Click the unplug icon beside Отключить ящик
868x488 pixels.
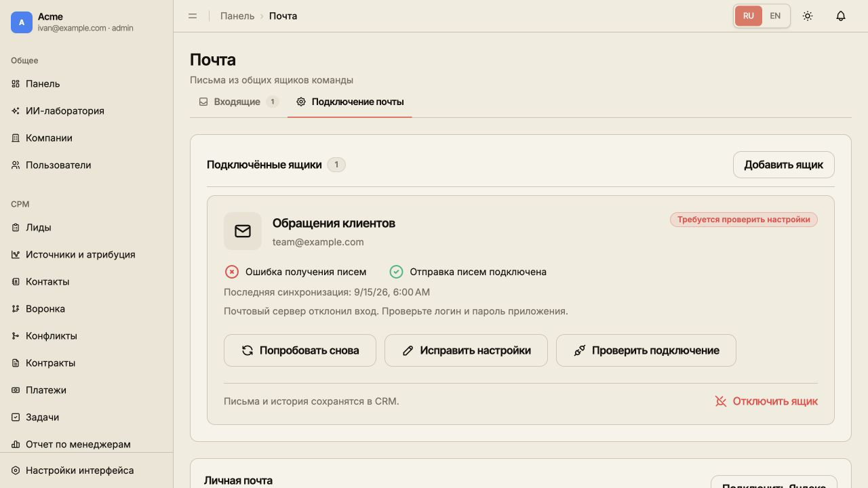721,401
